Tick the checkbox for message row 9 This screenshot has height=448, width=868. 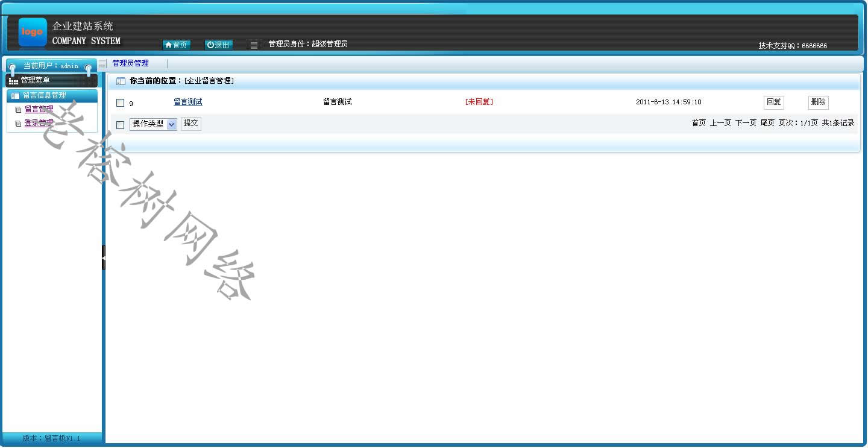[120, 103]
